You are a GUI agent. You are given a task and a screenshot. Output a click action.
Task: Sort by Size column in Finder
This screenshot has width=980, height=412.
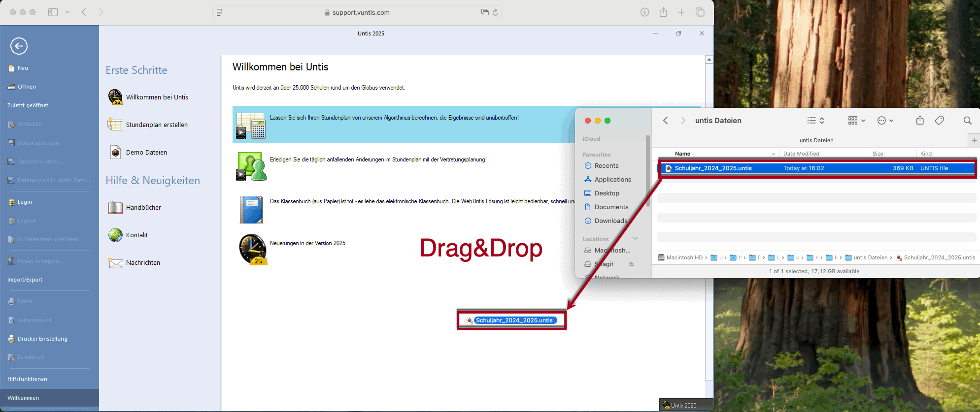pyautogui.click(x=878, y=154)
